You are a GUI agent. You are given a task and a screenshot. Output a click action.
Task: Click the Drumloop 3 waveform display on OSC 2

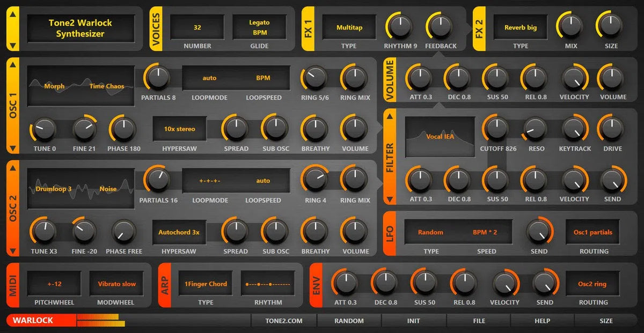tap(80, 189)
